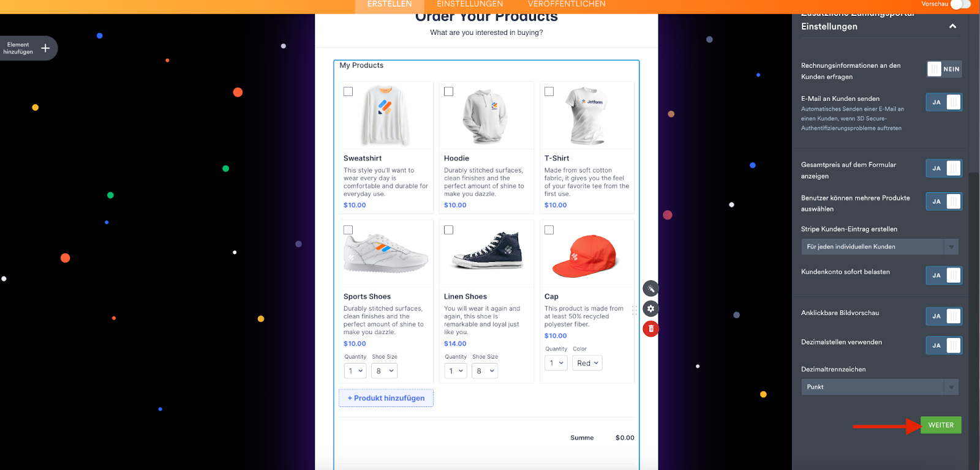Open the wand properties icon beside form
The image size is (980, 470).
[650, 288]
